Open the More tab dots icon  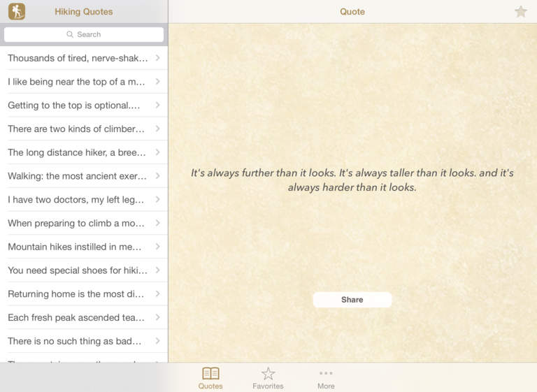pos(326,374)
